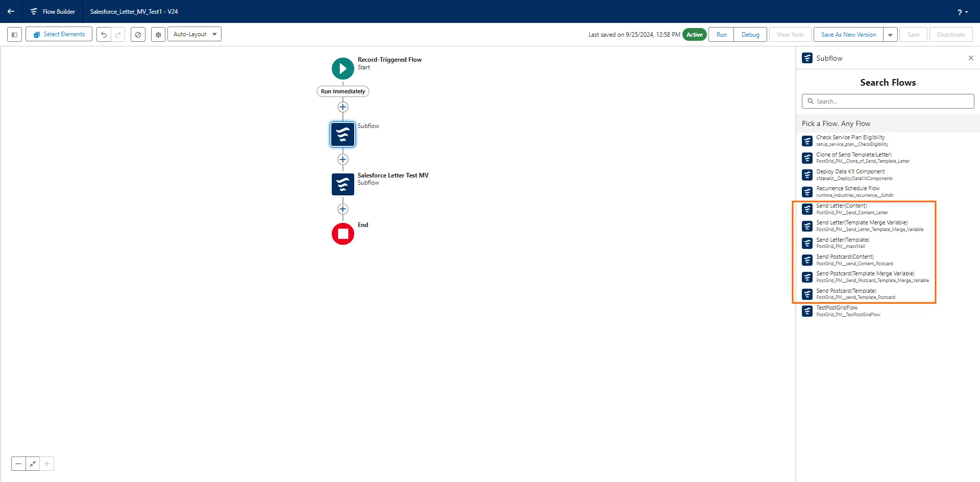
Task: Click the red End element
Action: pos(343,234)
